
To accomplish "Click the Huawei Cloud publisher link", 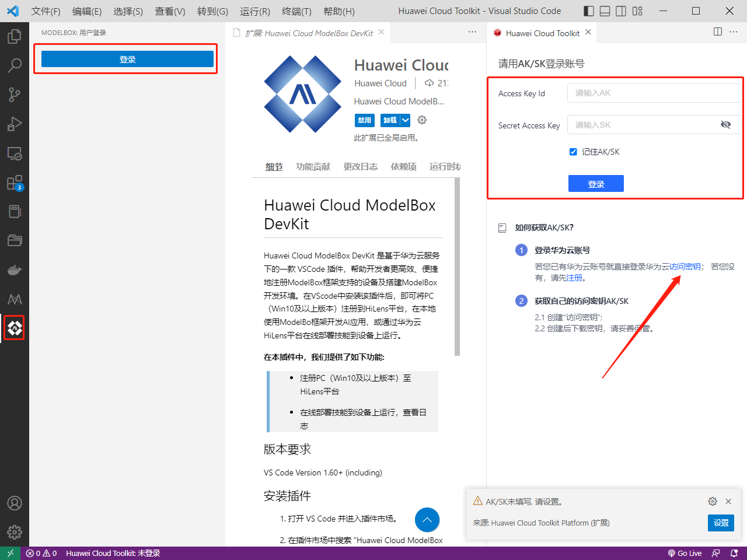I will click(381, 83).
